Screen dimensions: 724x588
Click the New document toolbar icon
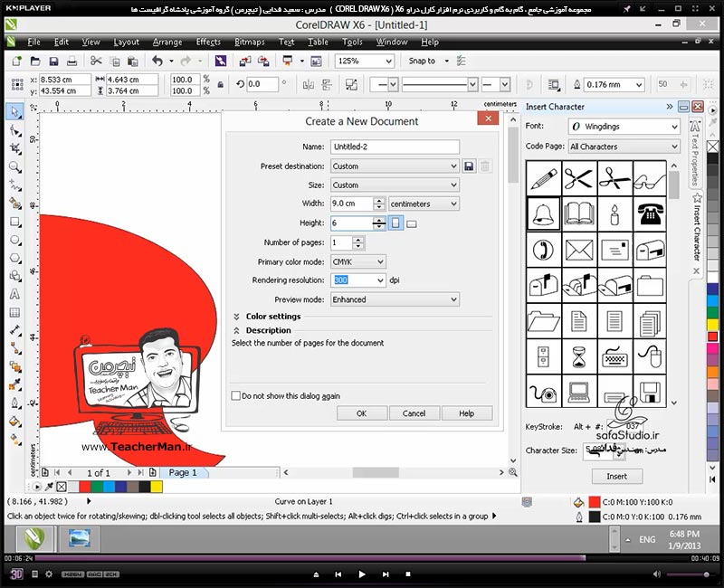click(16, 61)
